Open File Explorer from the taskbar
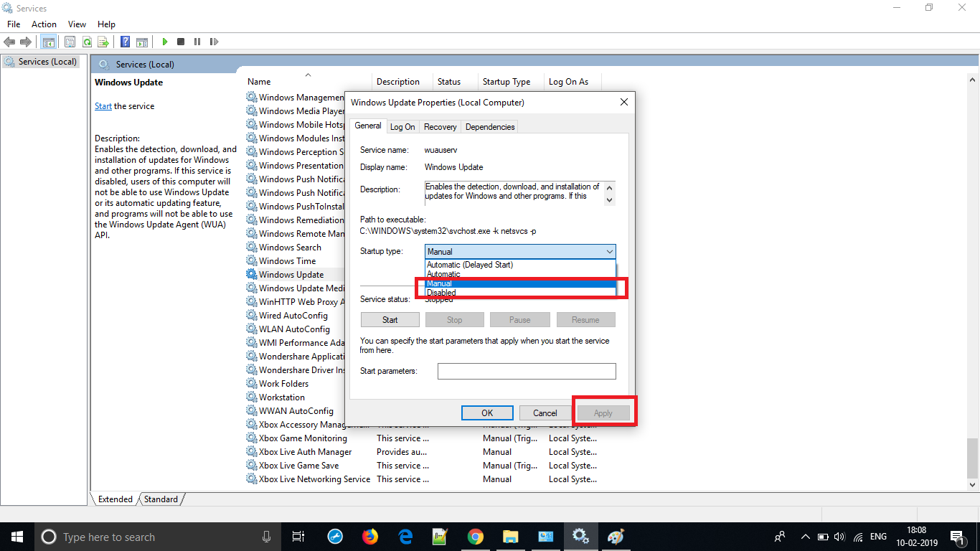 click(x=510, y=537)
